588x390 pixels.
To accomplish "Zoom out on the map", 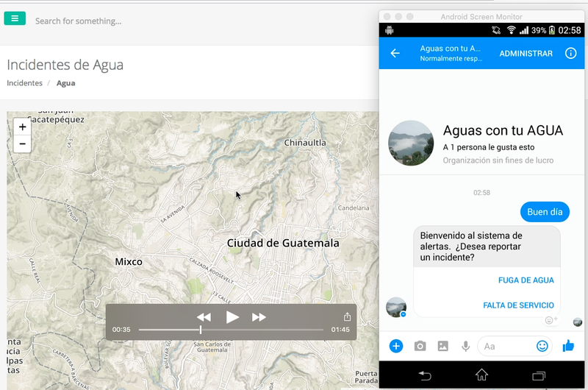I will 22,144.
